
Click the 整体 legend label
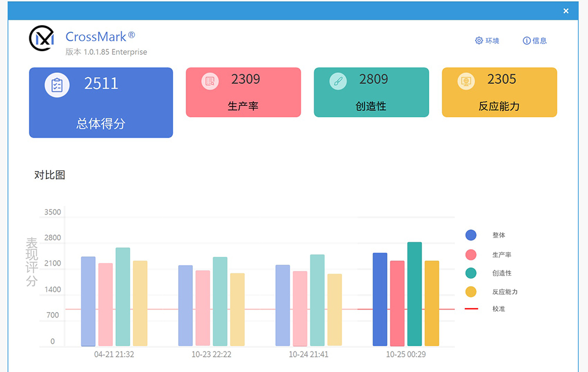(x=499, y=235)
